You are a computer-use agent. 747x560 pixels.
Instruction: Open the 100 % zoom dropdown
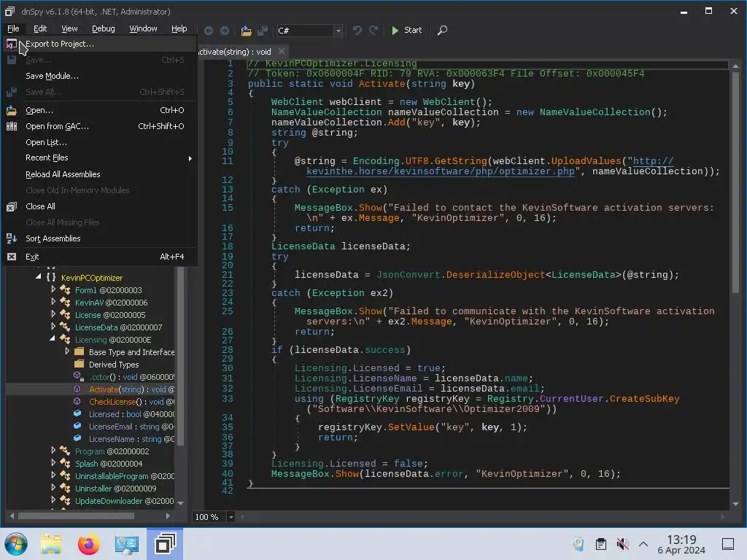[231, 517]
